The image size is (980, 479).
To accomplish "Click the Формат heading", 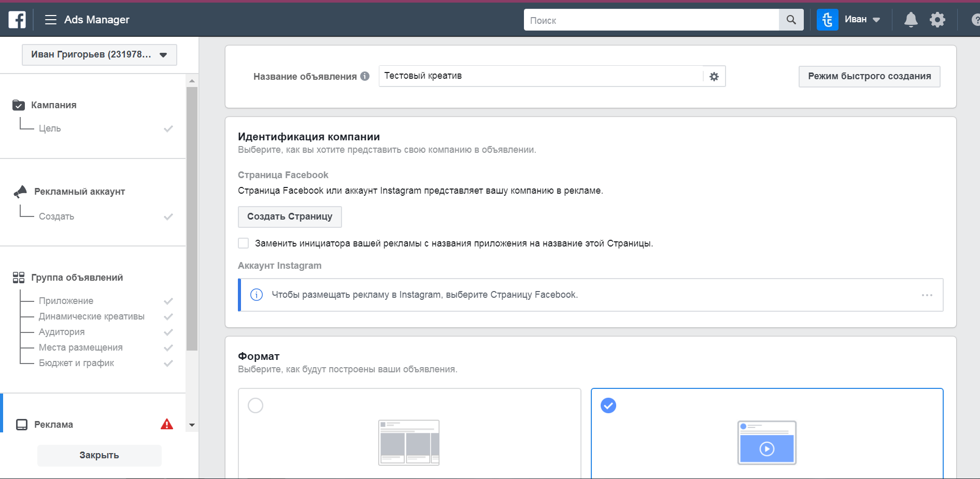I will (259, 356).
